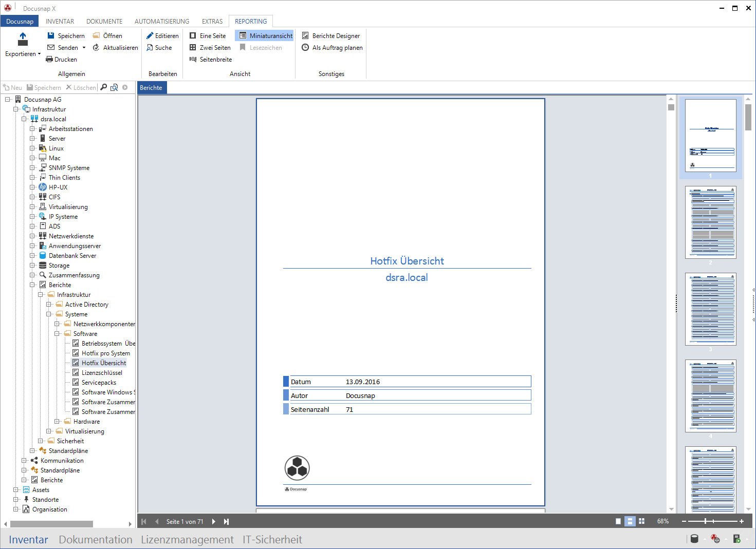This screenshot has height=549, width=756.
Task: Open the Exportieren export menu
Action: [23, 44]
